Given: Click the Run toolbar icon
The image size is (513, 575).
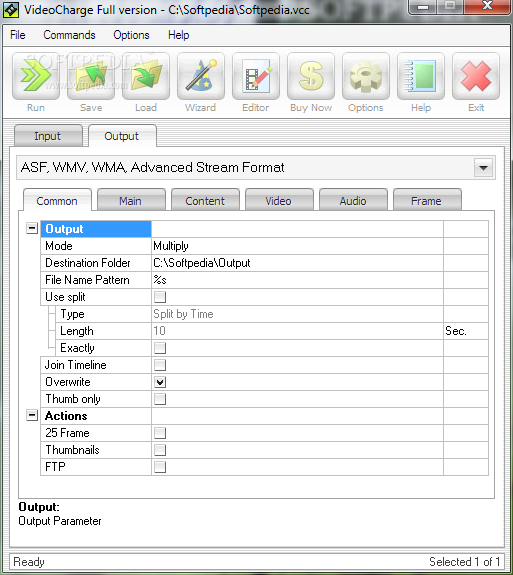Looking at the screenshot, I should point(36,76).
